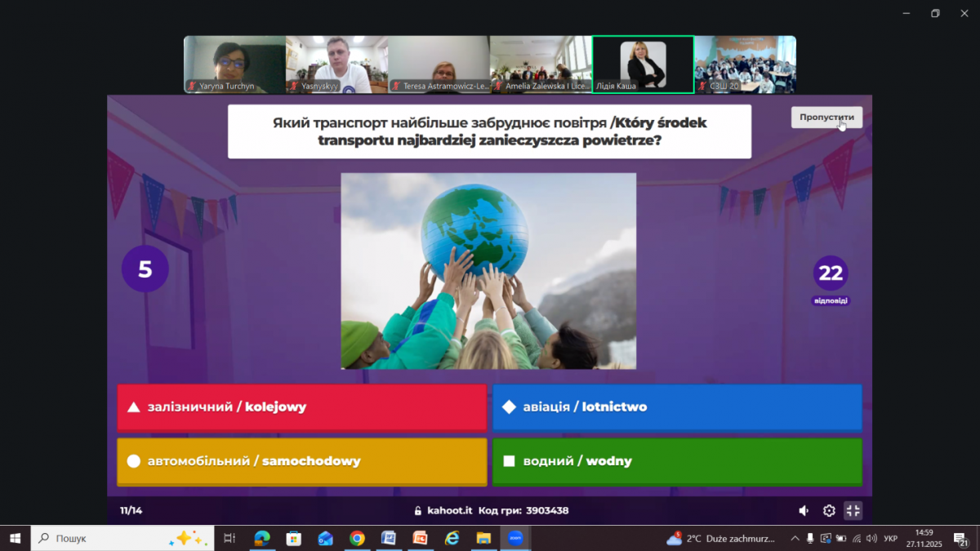This screenshot has height=551, width=980.
Task: Toggle system volume icon in tray
Action: [x=871, y=539]
